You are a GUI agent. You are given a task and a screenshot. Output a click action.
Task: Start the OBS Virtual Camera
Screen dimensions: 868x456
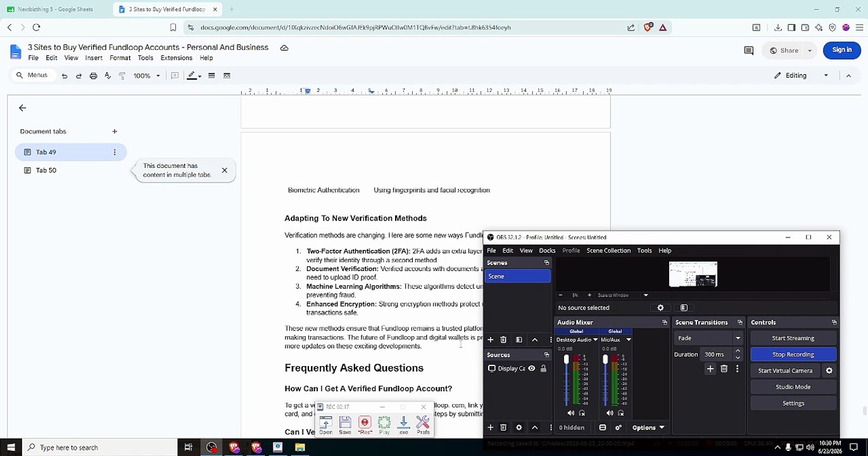(785, 371)
